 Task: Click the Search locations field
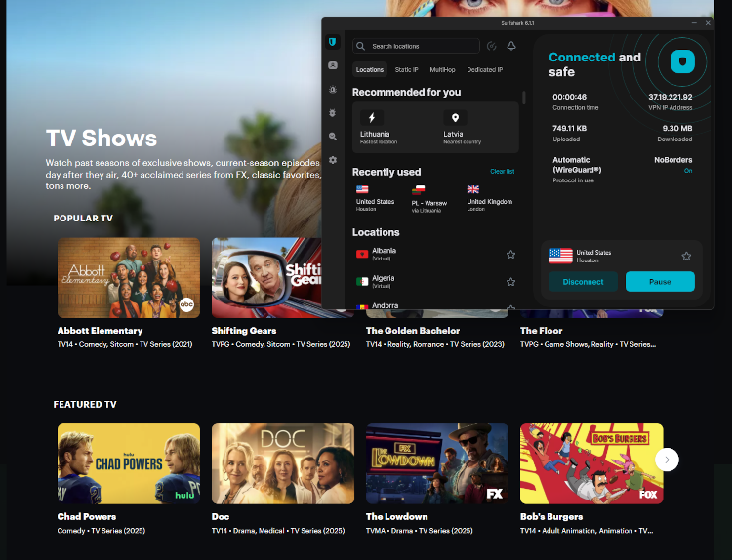click(416, 46)
